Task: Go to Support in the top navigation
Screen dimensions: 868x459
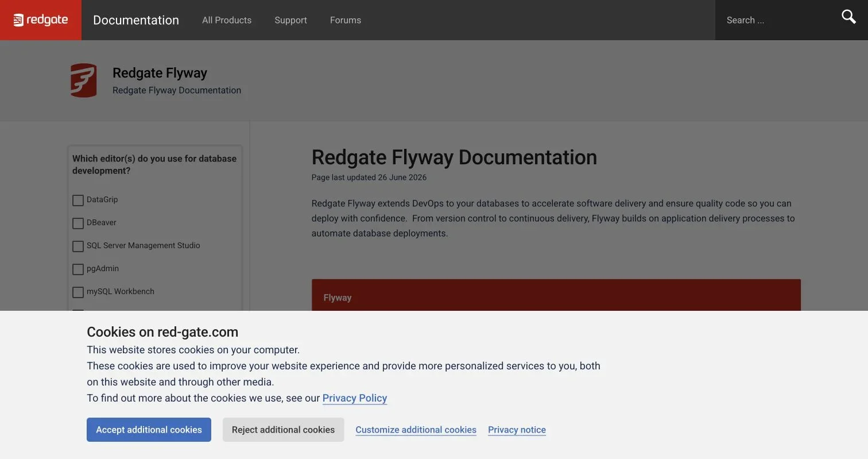Action: pyautogui.click(x=290, y=20)
